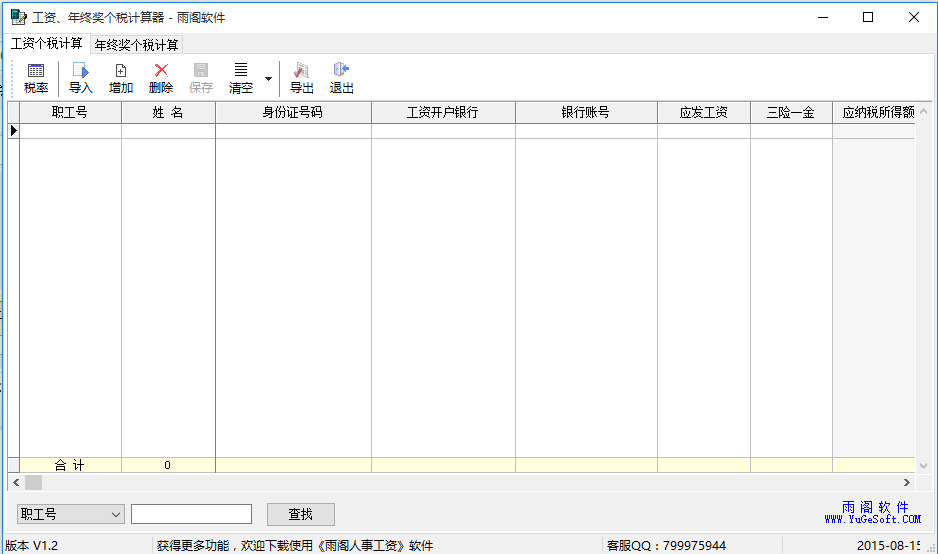Export data with the 导出 icon

pyautogui.click(x=301, y=78)
